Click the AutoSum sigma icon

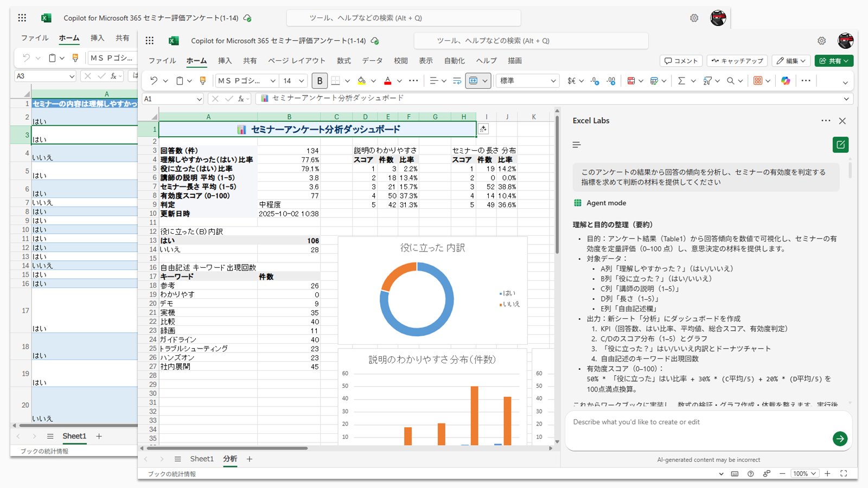(x=681, y=81)
